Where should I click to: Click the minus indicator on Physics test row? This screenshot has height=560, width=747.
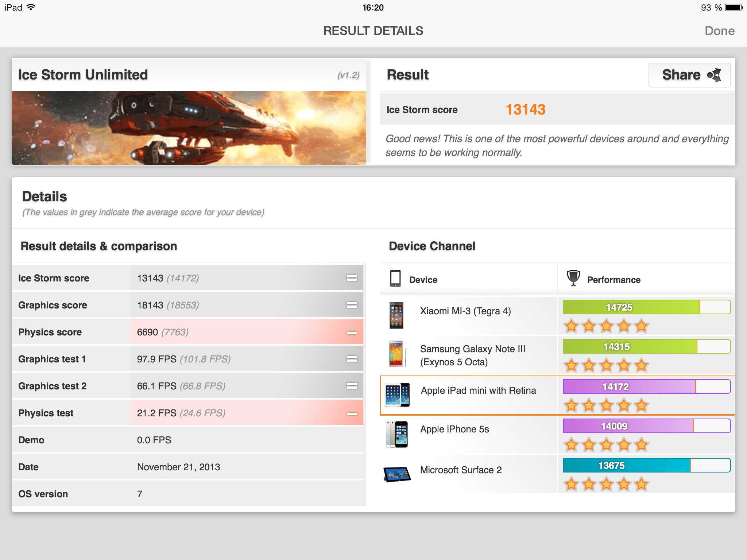[x=352, y=413]
